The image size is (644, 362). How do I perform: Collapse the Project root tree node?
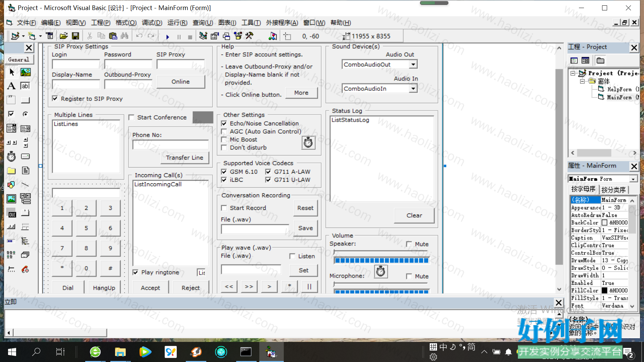pyautogui.click(x=573, y=73)
